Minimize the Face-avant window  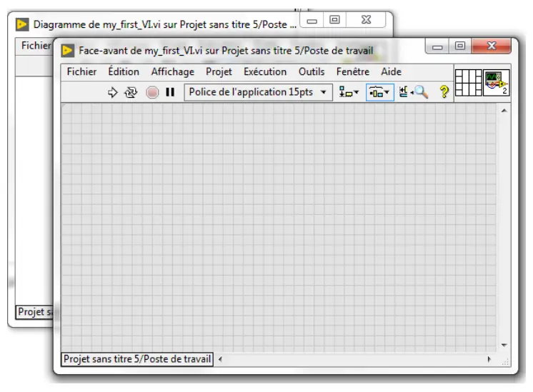tap(437, 46)
